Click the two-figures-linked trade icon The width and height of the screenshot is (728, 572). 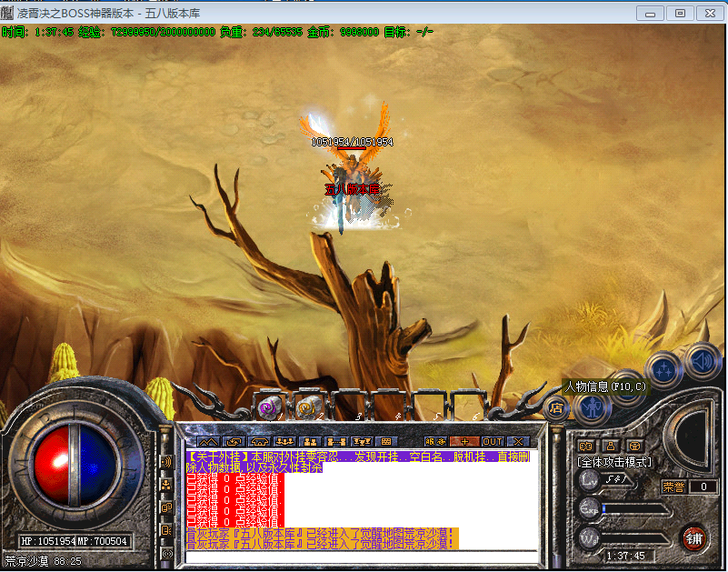pyautogui.click(x=335, y=442)
